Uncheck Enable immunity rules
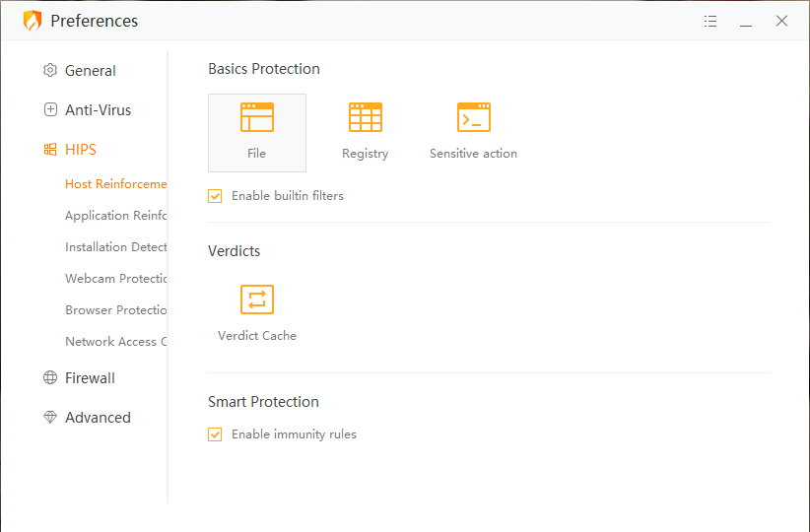 coord(215,434)
